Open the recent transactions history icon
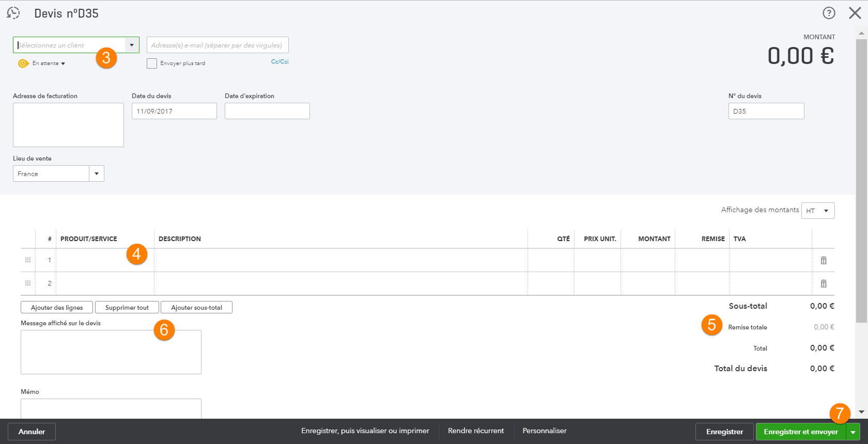Image resolution: width=868 pixels, height=444 pixels. 13,13
